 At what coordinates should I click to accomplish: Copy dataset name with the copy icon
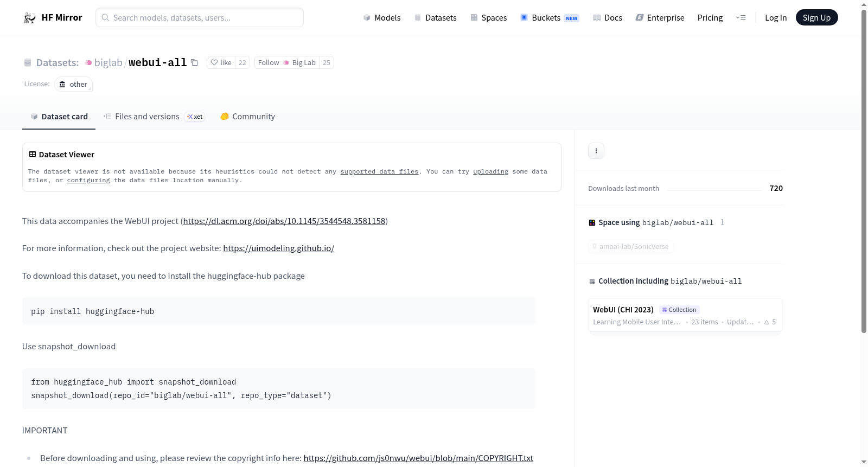194,62
